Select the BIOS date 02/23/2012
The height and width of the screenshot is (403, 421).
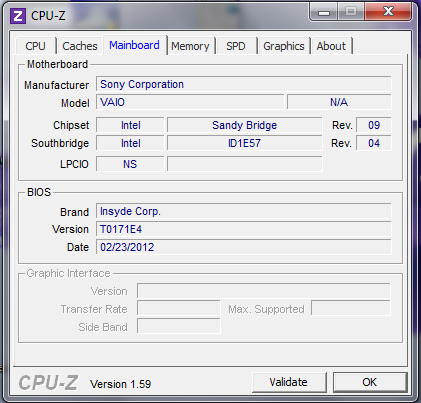point(244,247)
